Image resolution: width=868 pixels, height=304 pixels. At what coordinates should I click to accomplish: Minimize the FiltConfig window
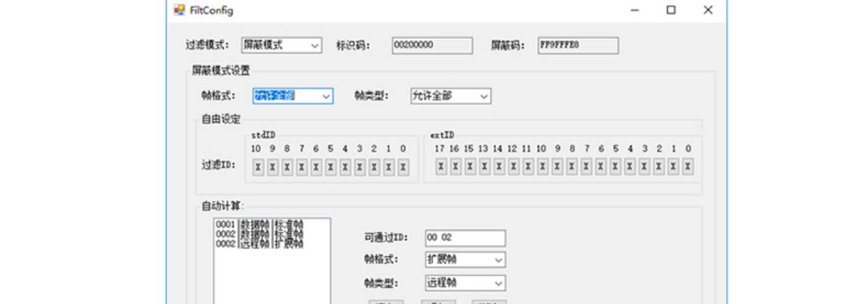point(635,10)
